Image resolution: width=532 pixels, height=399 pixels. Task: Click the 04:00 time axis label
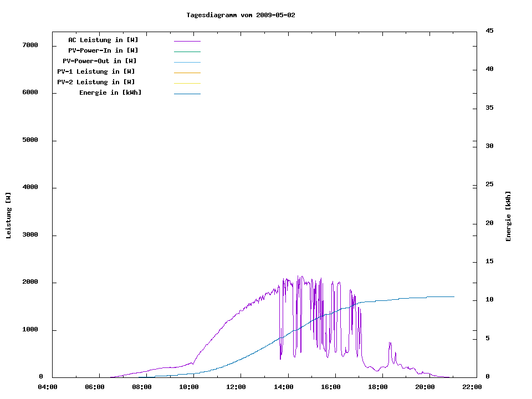click(47, 387)
